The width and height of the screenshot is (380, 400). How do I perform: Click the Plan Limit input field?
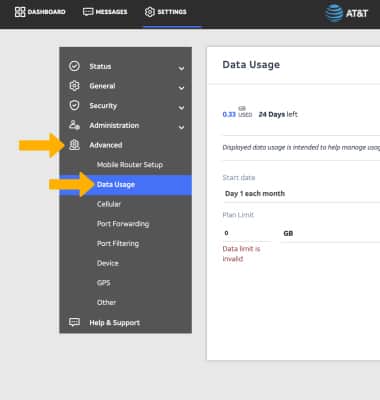click(247, 233)
